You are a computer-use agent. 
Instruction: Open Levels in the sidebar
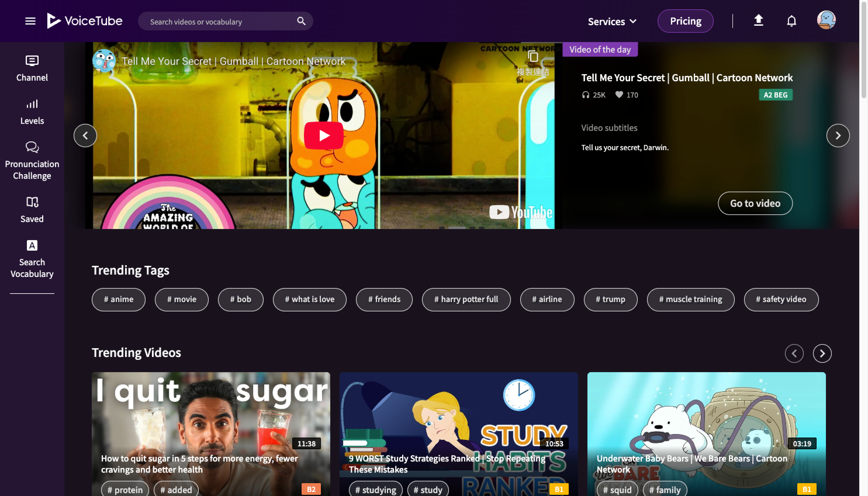tap(32, 112)
